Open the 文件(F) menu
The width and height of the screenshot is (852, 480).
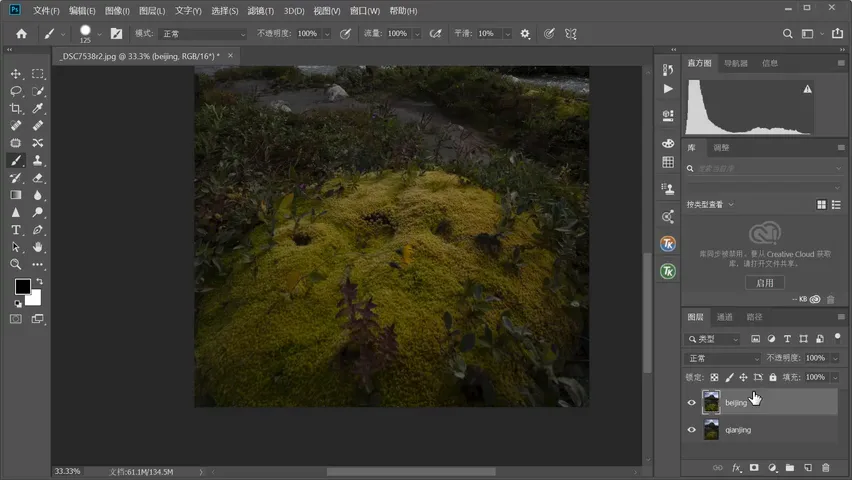point(46,11)
